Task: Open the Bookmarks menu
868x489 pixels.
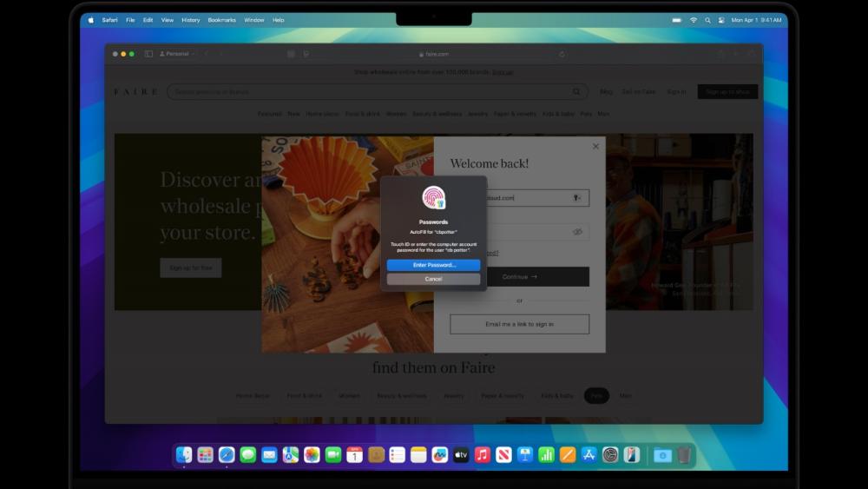Action: (221, 20)
